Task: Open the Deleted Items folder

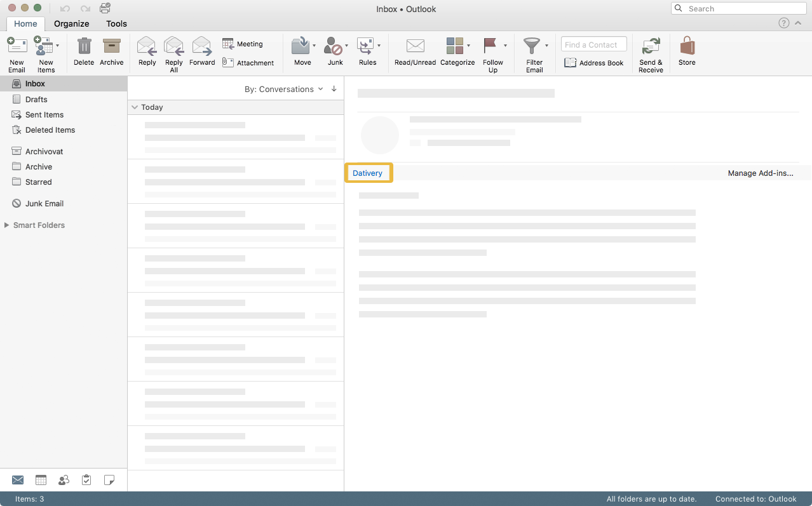Action: click(x=64, y=130)
